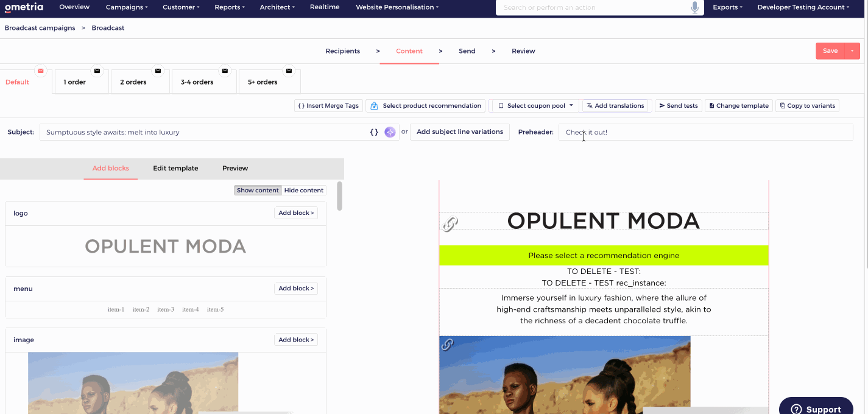
Task: Click Add block for logo
Action: (x=296, y=213)
